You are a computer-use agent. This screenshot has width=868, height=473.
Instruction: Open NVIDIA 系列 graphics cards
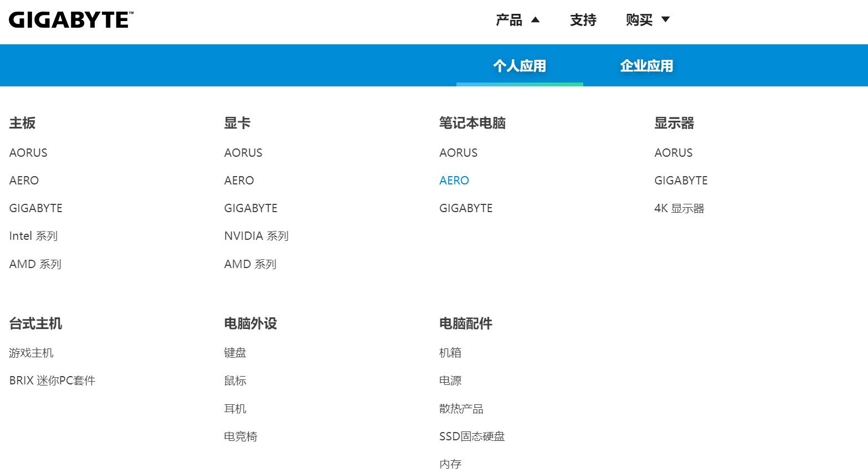tap(256, 236)
